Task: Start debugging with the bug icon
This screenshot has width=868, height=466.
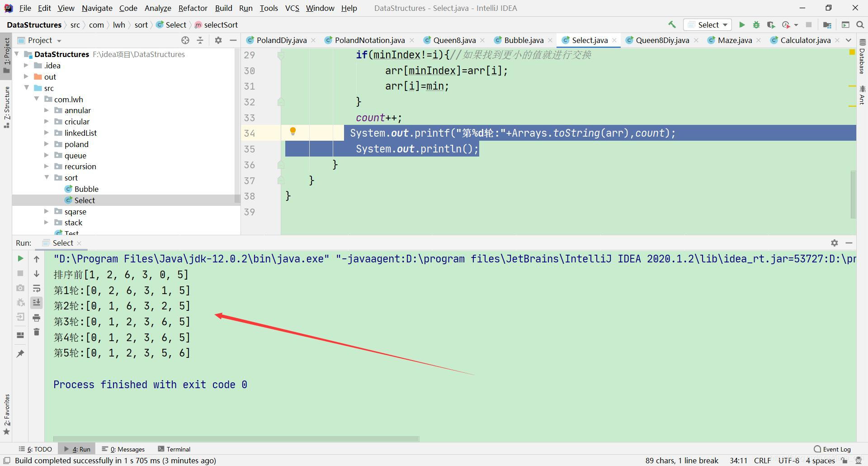Action: 756,25
